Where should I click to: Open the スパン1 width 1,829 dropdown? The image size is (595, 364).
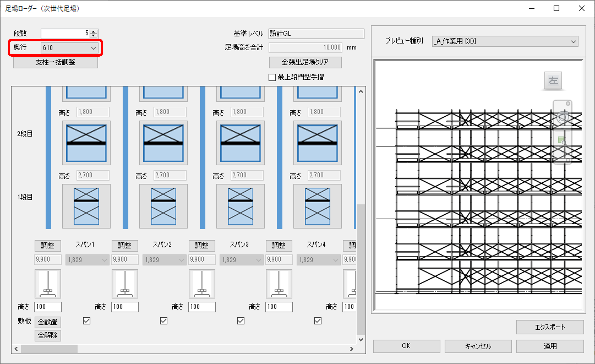tap(87, 260)
